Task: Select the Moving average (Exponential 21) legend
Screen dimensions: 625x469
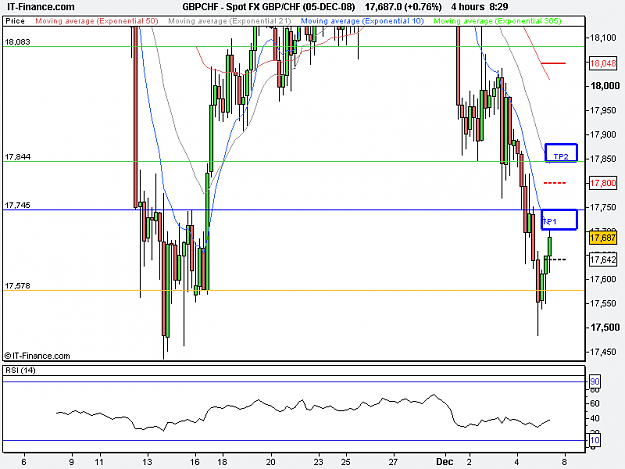Action: 229,21
